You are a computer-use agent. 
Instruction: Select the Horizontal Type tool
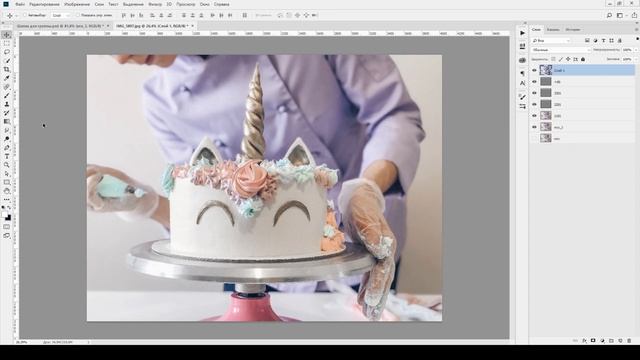point(7,156)
